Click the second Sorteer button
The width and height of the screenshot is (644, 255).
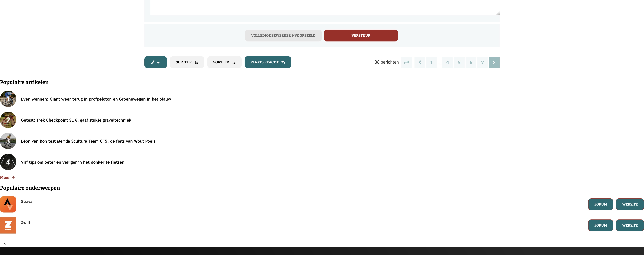[224, 62]
